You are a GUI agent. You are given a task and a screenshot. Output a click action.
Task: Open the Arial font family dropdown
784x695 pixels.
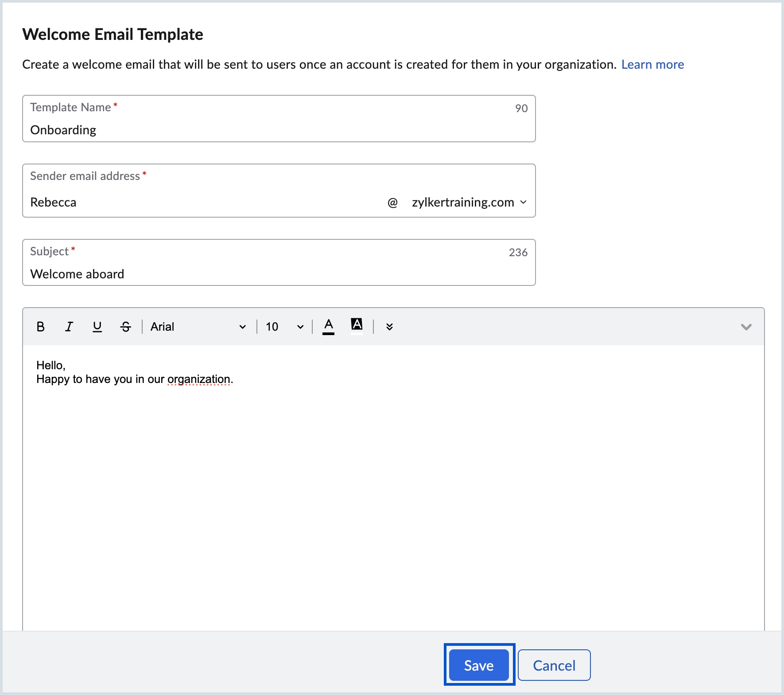[198, 327]
